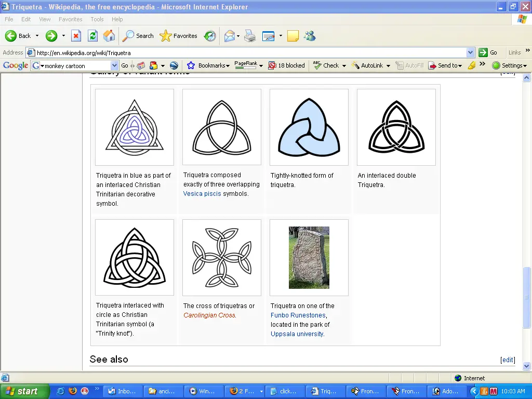This screenshot has height=399, width=532.
Task: Click the page scrollbar down arrow
Action: (x=527, y=366)
